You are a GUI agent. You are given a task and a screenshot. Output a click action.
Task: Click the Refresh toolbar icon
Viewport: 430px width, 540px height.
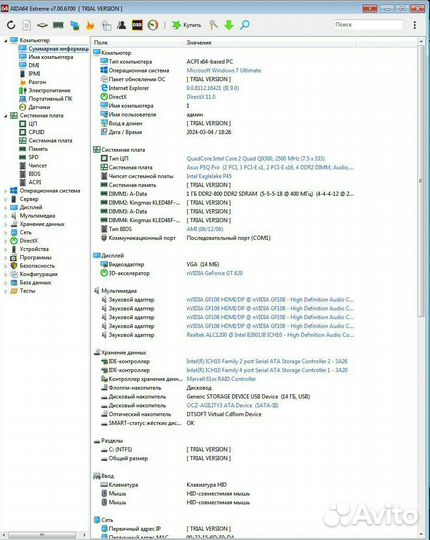[x=11, y=25]
